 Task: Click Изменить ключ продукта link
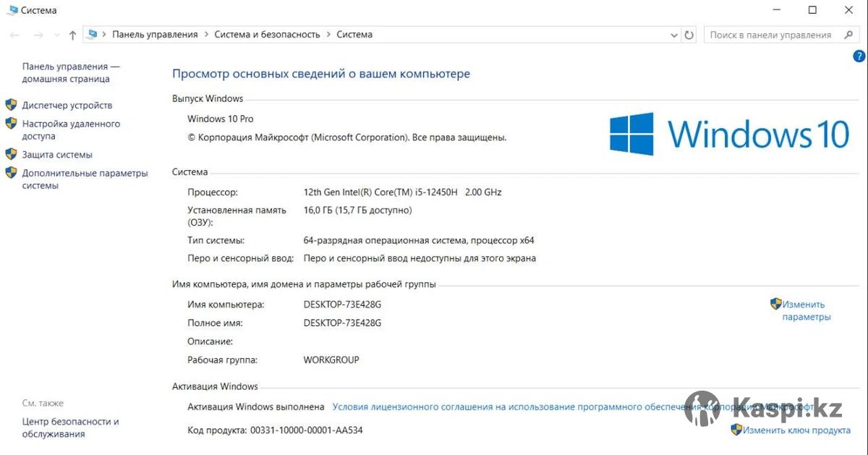pos(796,430)
